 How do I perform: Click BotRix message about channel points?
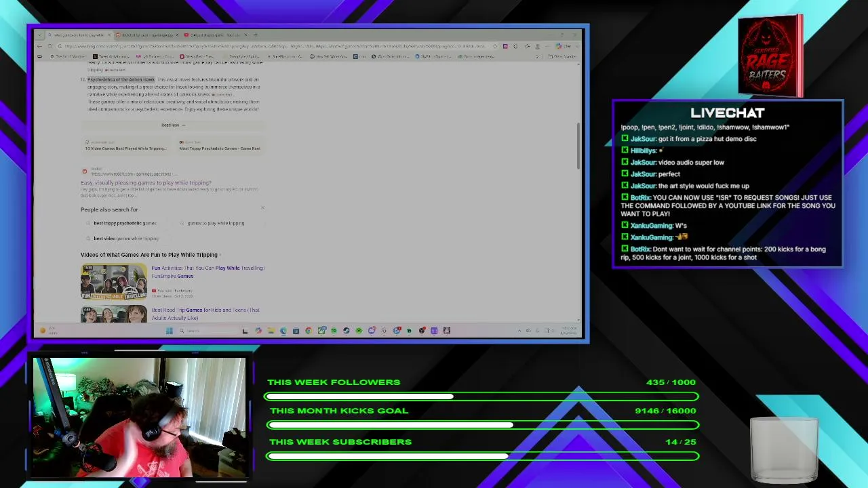[723, 253]
